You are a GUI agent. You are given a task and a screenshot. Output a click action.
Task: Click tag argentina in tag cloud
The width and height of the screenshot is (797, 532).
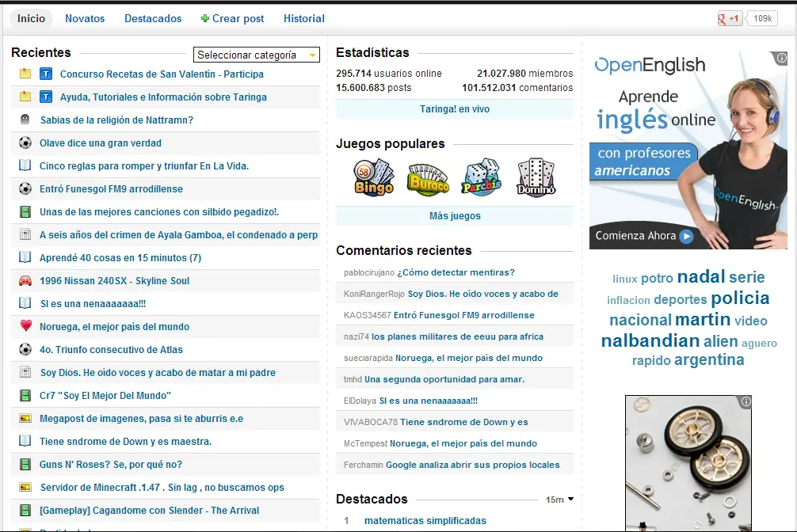click(x=709, y=359)
